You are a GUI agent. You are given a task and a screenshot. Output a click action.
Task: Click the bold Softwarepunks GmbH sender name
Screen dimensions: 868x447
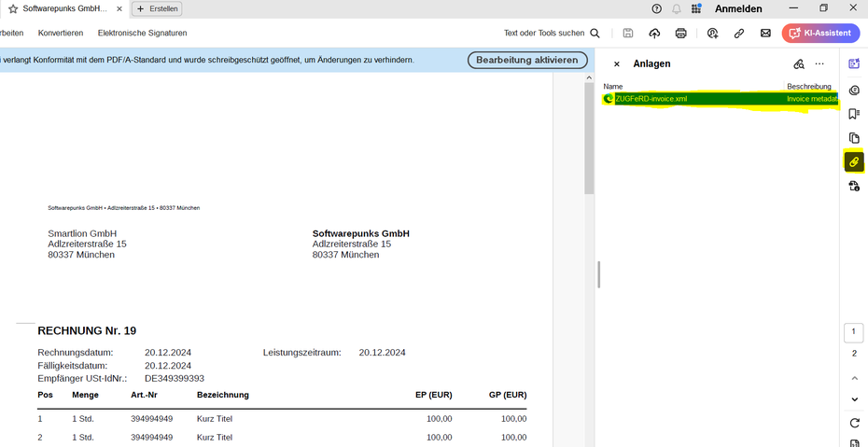[361, 233]
